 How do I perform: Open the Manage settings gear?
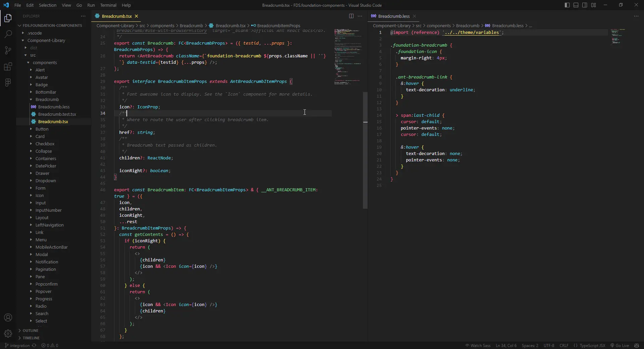(8, 334)
